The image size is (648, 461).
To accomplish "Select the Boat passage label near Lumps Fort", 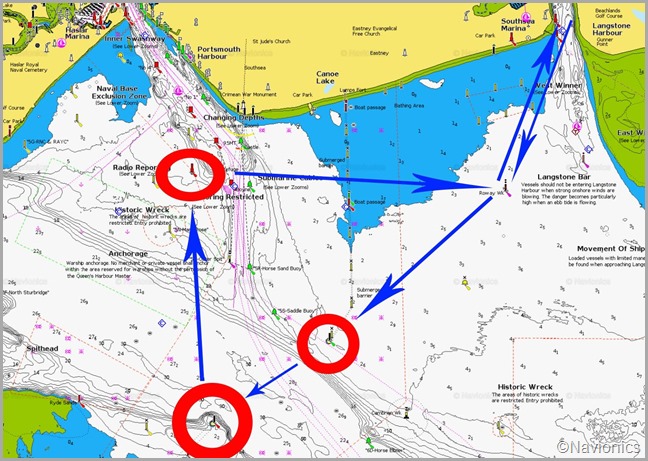I will tap(370, 107).
